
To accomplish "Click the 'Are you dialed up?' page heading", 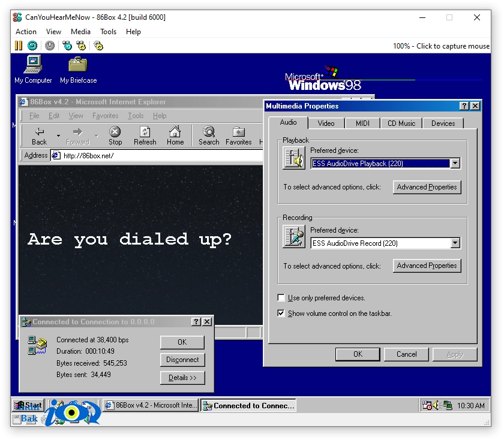I will 130,240.
